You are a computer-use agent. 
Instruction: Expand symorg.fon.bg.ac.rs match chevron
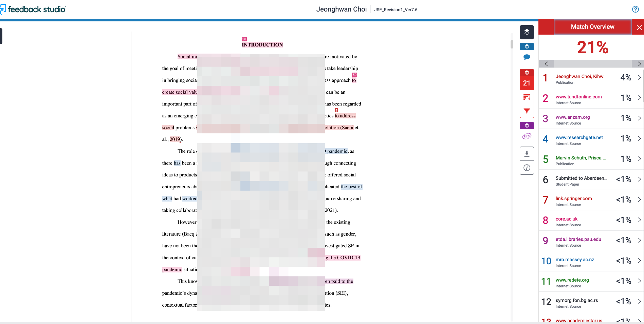click(x=639, y=301)
